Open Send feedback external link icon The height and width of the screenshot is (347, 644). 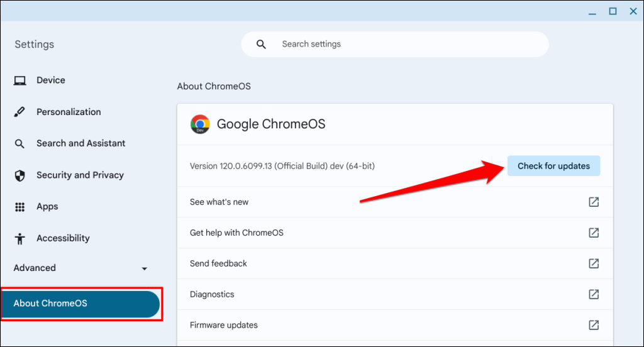click(x=593, y=263)
